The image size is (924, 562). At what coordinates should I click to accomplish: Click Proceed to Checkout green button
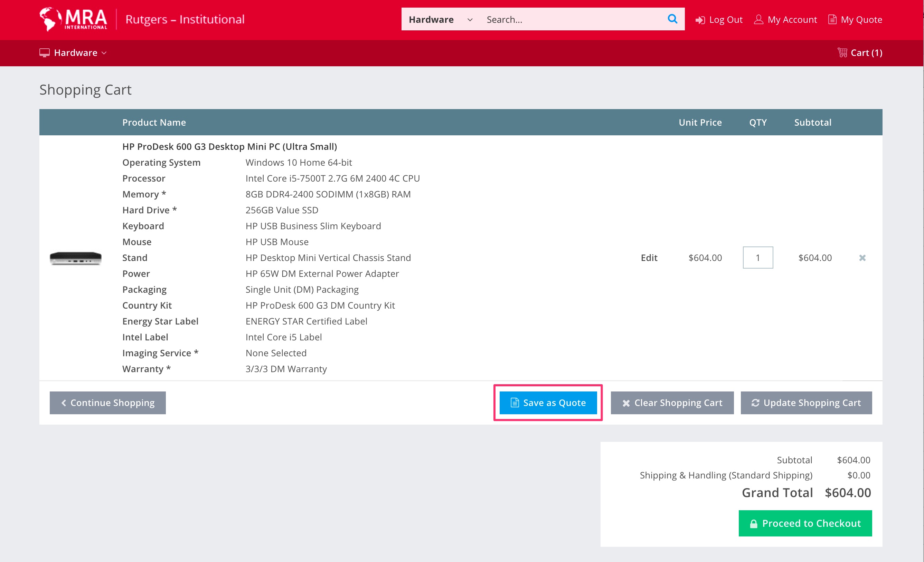(x=805, y=523)
